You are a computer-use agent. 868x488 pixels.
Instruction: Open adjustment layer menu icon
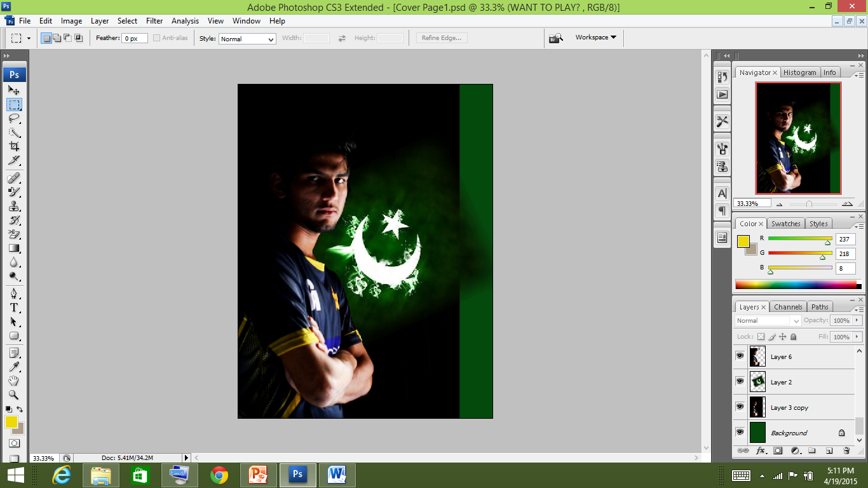coord(795,451)
